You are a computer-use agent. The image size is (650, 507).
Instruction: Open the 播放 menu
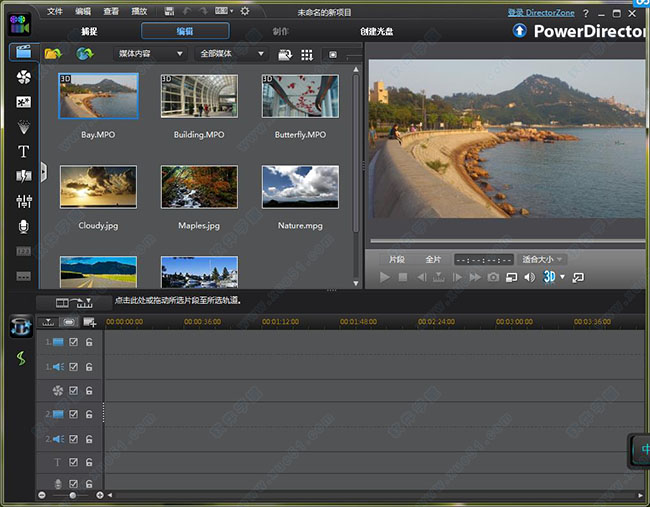click(x=139, y=12)
